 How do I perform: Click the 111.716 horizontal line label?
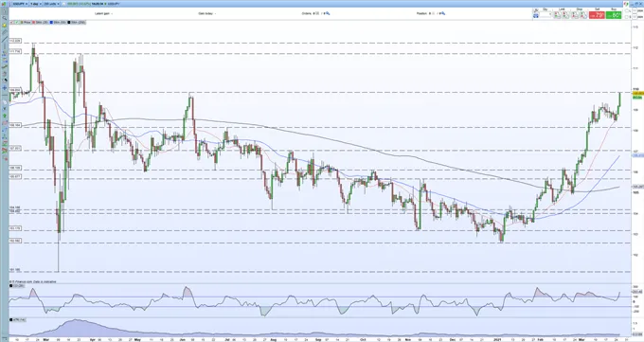pos(15,51)
